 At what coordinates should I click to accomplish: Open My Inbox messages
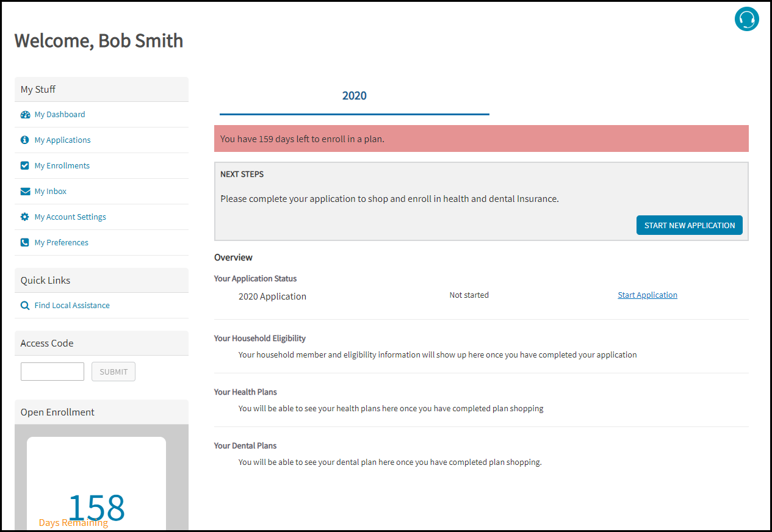pos(51,191)
